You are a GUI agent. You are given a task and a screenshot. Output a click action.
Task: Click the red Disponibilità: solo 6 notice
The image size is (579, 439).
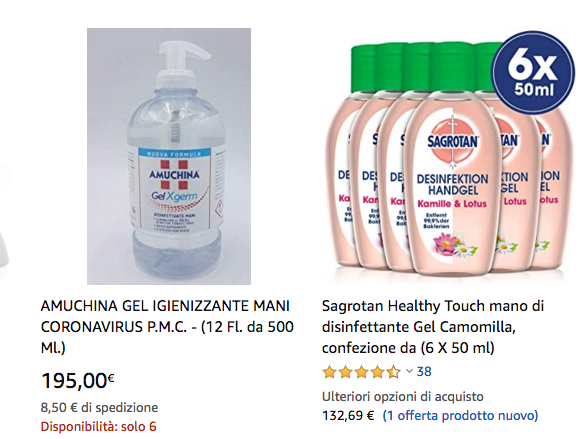pos(99,426)
